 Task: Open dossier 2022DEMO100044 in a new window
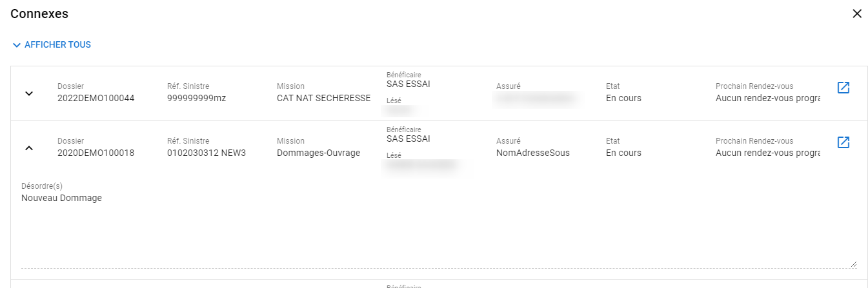click(x=843, y=88)
